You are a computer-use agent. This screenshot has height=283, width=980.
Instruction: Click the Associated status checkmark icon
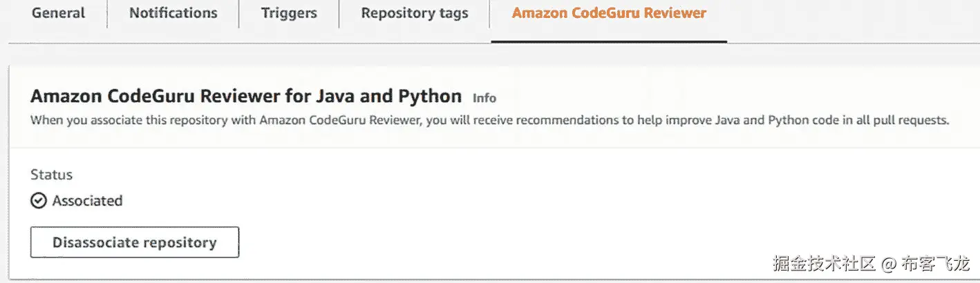coord(39,201)
